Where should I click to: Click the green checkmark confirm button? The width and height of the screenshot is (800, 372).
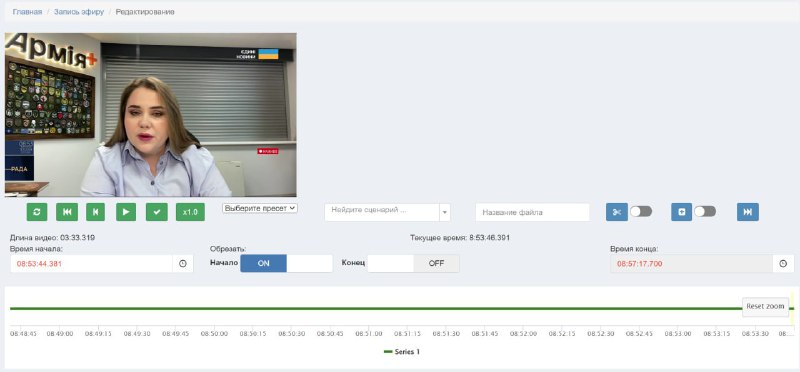157,212
